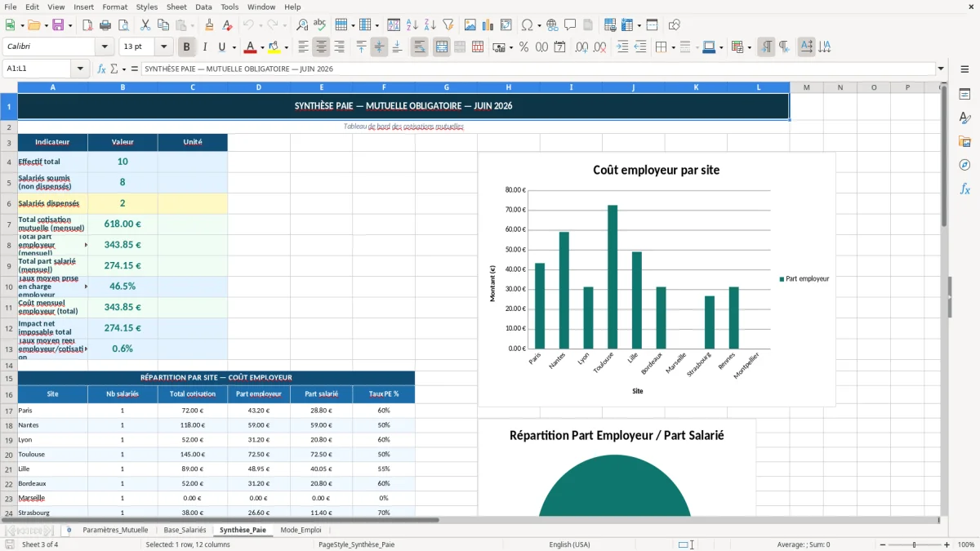The height and width of the screenshot is (551, 980).
Task: Toggle Align Right
Action: pyautogui.click(x=339, y=47)
